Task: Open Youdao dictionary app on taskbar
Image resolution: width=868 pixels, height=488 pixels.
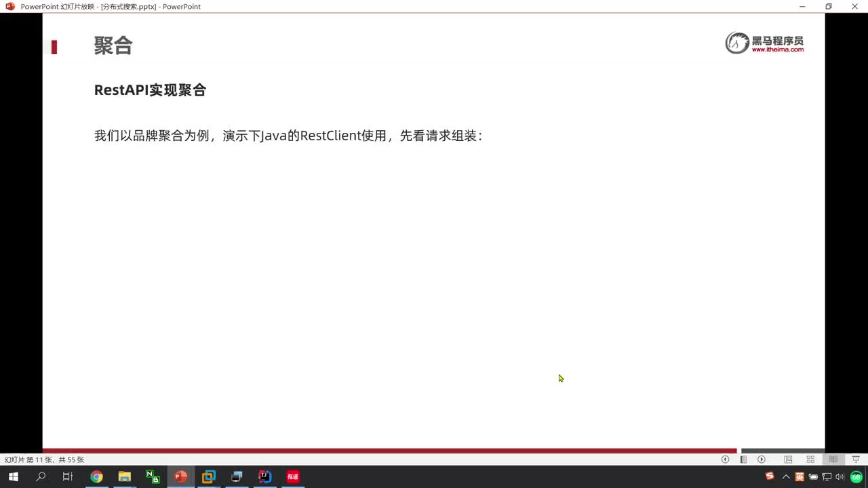Action: (x=292, y=476)
